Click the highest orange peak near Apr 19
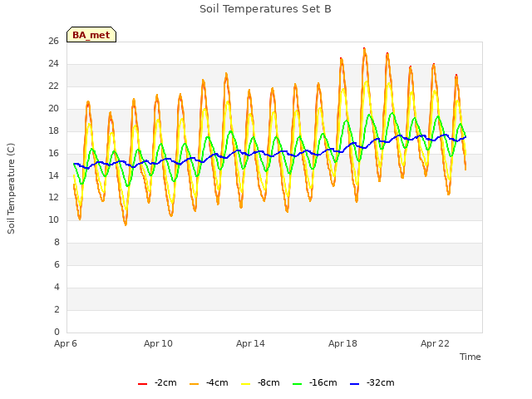This screenshot has width=532, height=399. (x=364, y=50)
